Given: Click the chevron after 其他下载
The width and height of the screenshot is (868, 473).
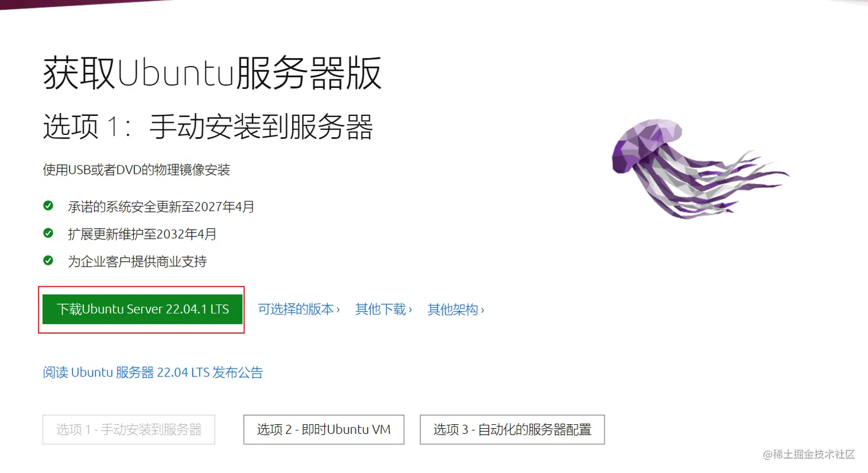Looking at the screenshot, I should click(410, 310).
